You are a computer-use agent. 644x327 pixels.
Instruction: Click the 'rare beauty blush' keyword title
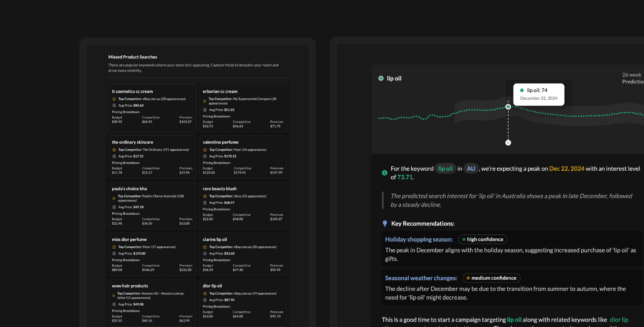click(x=220, y=189)
